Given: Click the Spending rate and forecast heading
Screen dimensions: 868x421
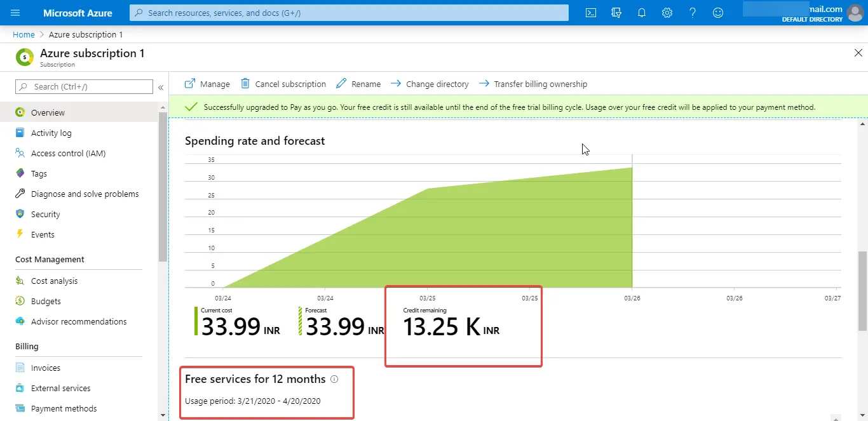Looking at the screenshot, I should point(255,141).
